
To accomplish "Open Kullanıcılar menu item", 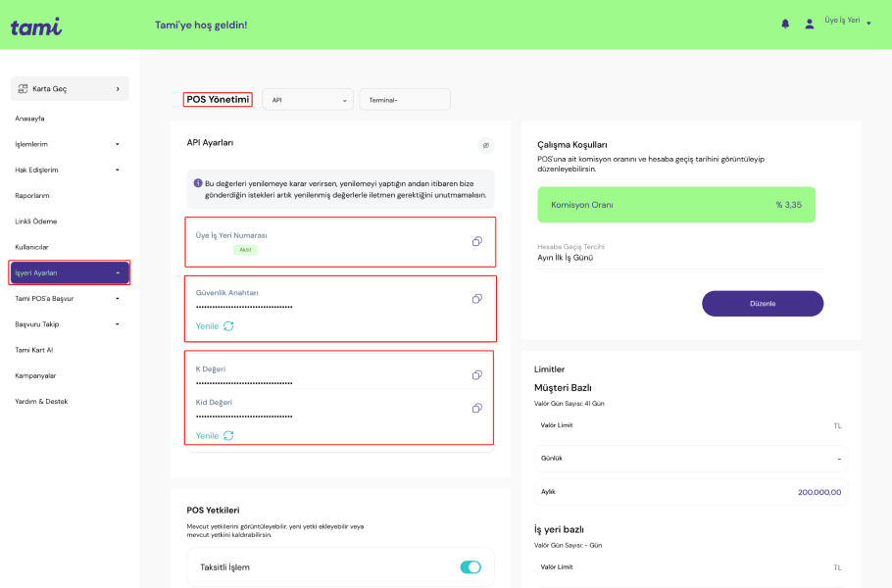I will point(31,247).
